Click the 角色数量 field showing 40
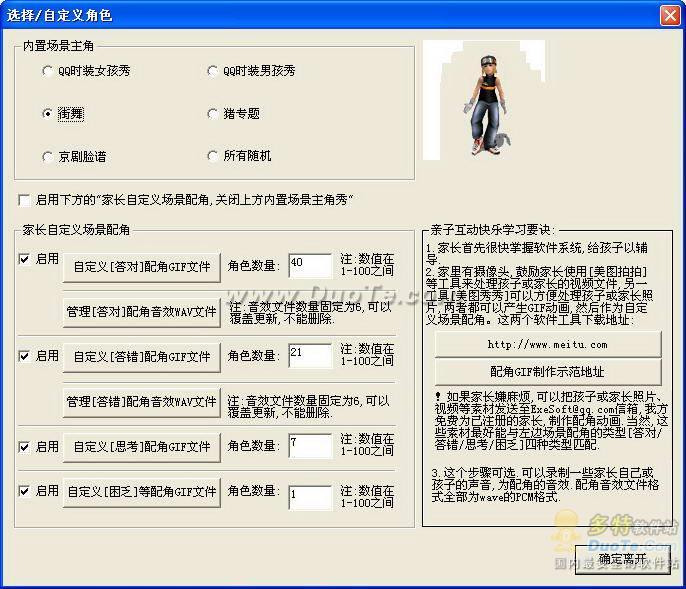Image resolution: width=686 pixels, height=589 pixels. 309,265
